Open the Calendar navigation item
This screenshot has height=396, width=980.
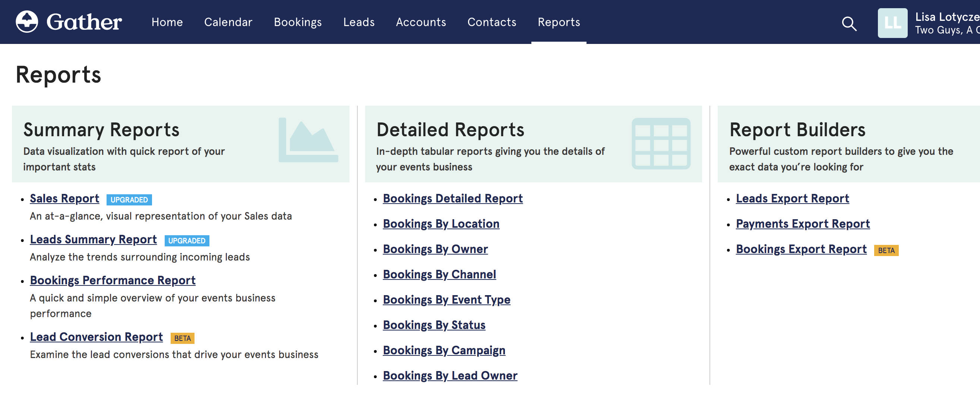click(x=228, y=22)
